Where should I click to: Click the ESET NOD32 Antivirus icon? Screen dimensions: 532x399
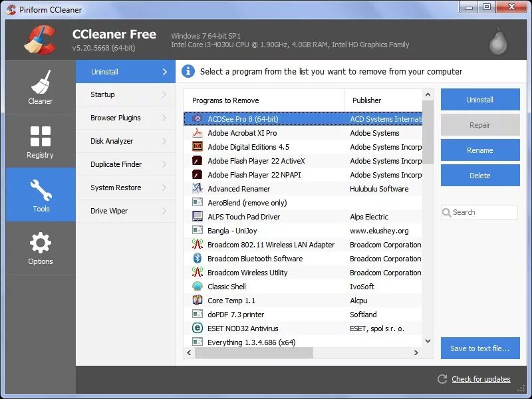[197, 328]
